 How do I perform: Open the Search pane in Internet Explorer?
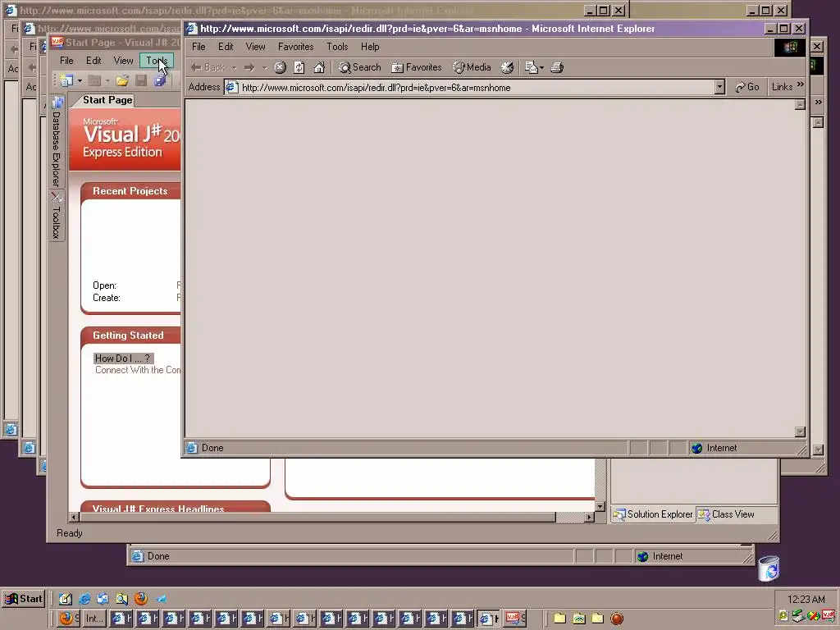pos(359,67)
